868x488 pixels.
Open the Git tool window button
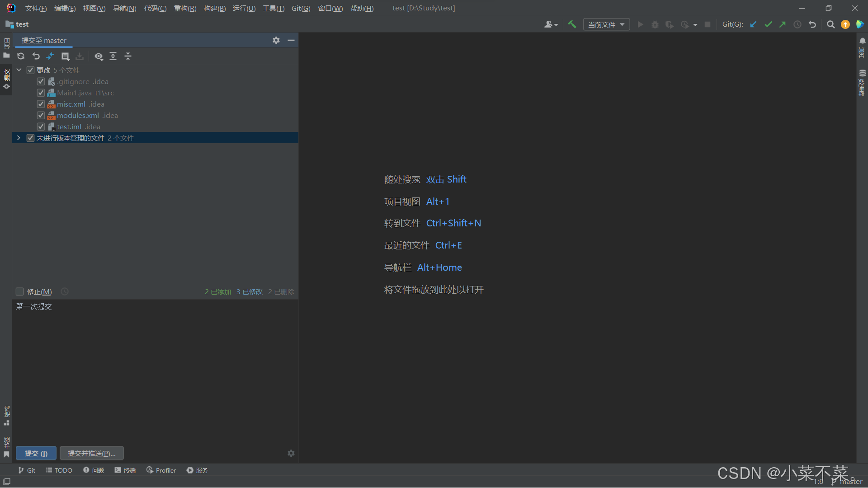[27, 470]
